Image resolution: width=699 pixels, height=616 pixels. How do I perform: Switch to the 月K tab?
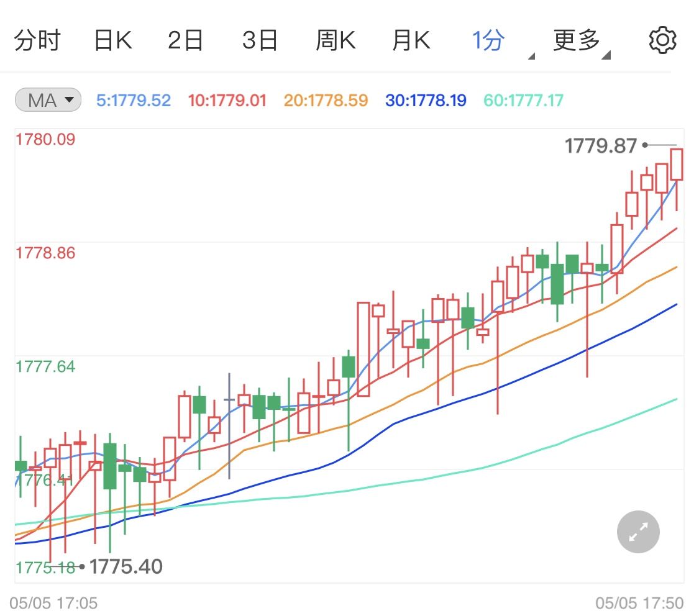[x=411, y=40]
